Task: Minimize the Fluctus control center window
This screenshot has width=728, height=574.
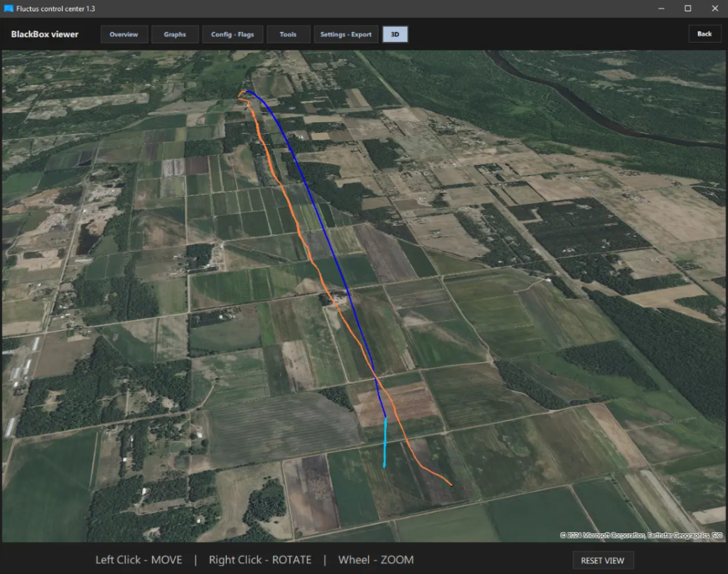Action: coord(660,9)
